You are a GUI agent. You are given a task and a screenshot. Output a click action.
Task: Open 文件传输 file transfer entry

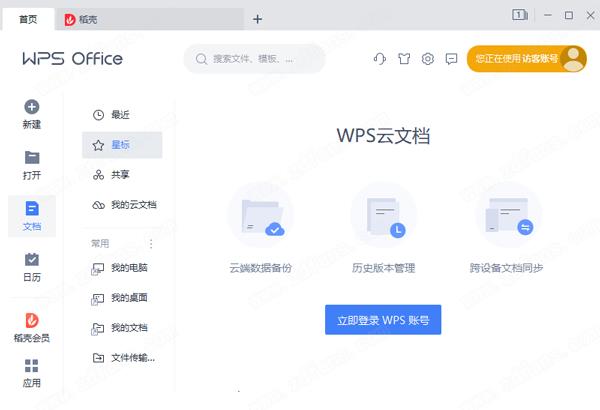(x=122, y=358)
